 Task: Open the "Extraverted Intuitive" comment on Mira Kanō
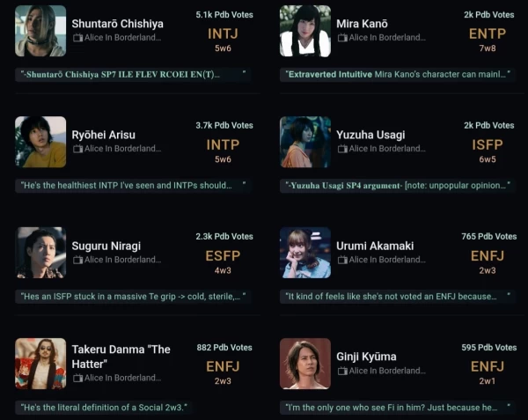pos(395,75)
